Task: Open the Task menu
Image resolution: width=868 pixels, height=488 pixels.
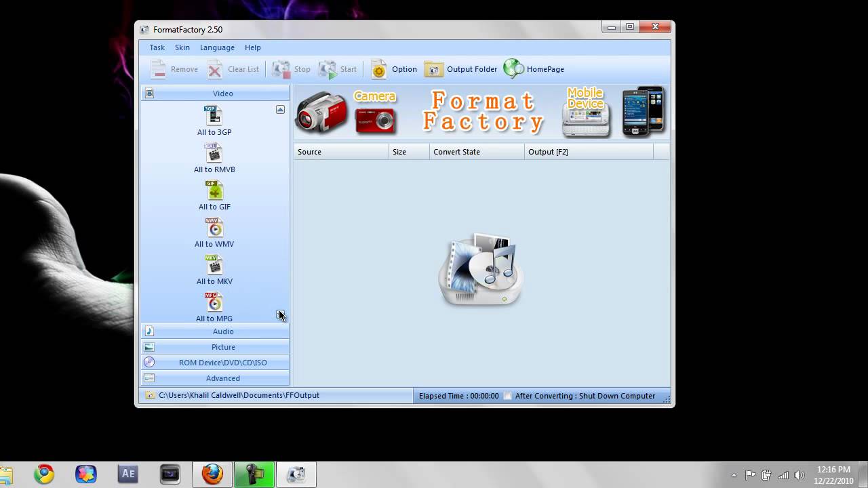Action: tap(157, 47)
